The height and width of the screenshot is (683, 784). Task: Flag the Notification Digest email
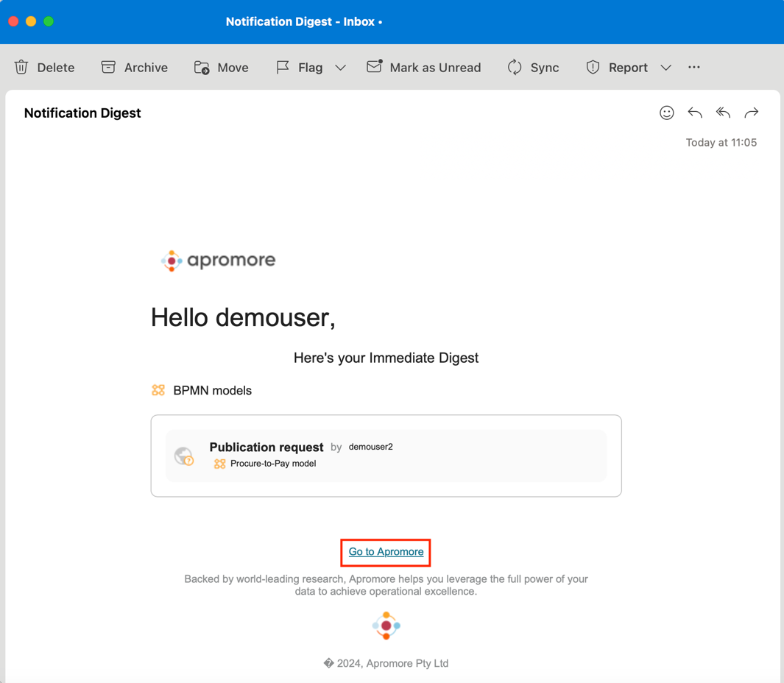click(300, 67)
